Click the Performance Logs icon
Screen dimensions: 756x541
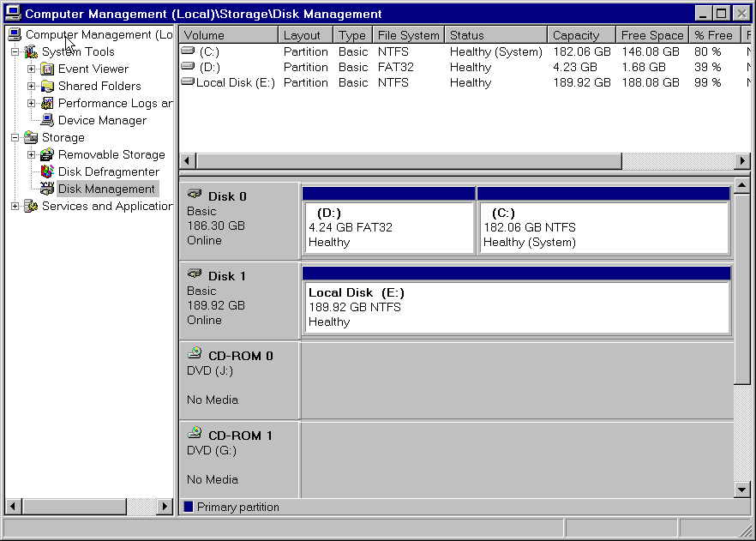47,103
